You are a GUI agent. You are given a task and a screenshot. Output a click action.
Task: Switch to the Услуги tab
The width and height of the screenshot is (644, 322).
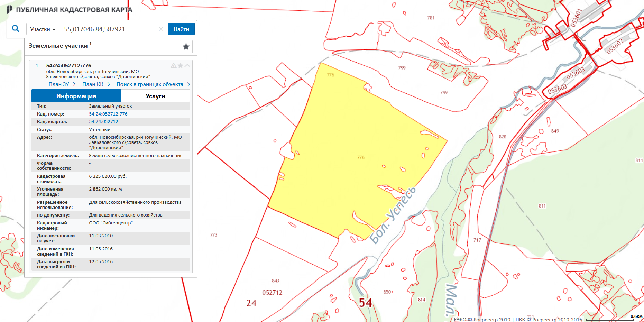tap(155, 96)
